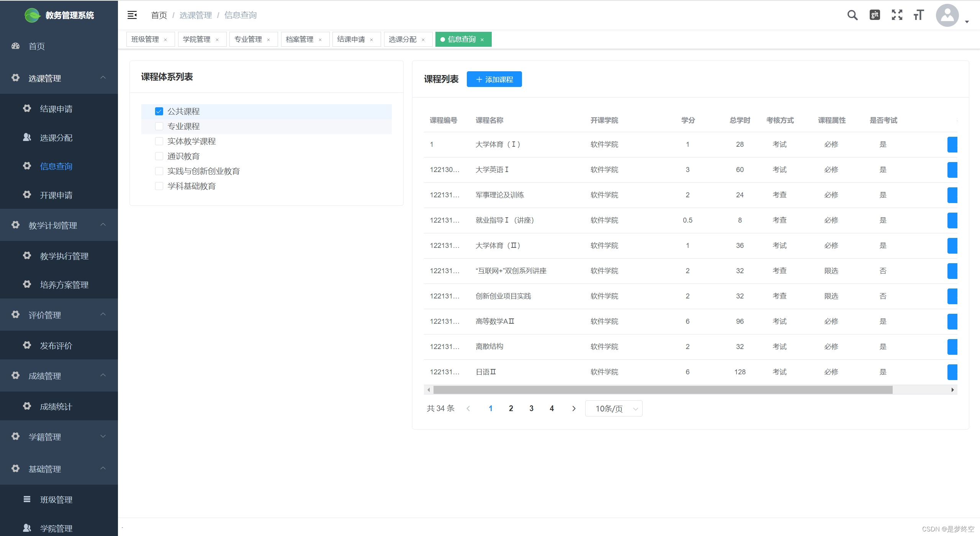Image resolution: width=980 pixels, height=536 pixels.
Task: Open the user avatar menu
Action: coord(947,15)
